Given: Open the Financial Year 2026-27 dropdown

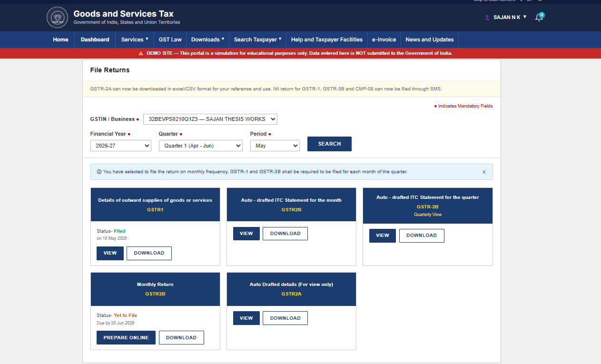Looking at the screenshot, I should [121, 146].
